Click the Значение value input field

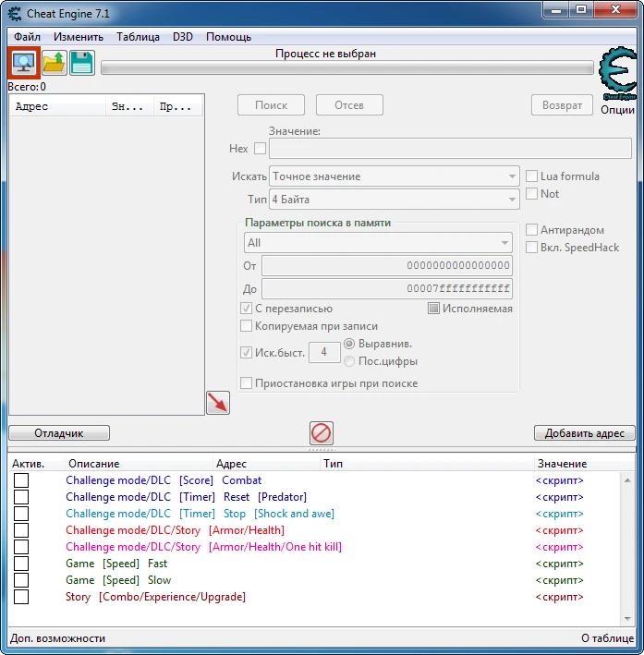450,149
